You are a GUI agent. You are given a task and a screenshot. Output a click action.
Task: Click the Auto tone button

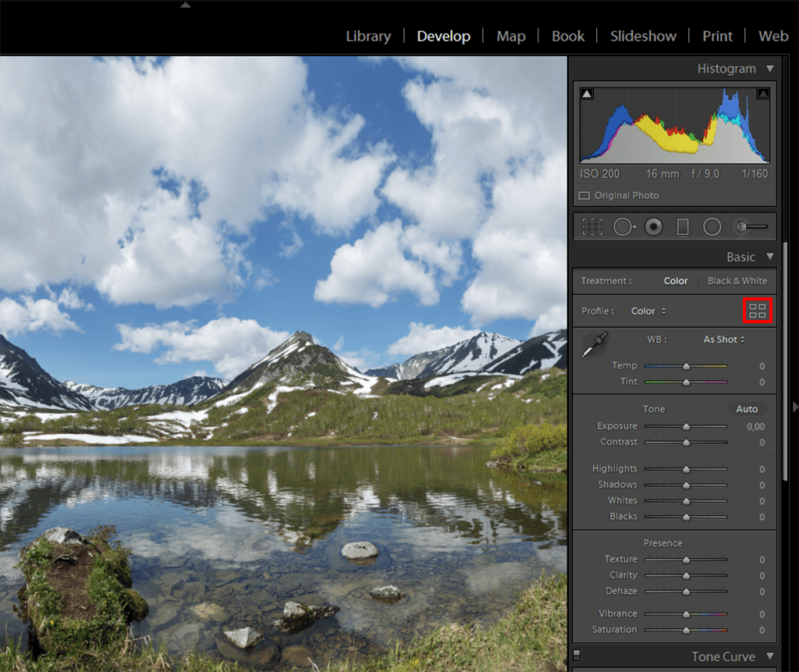747,409
